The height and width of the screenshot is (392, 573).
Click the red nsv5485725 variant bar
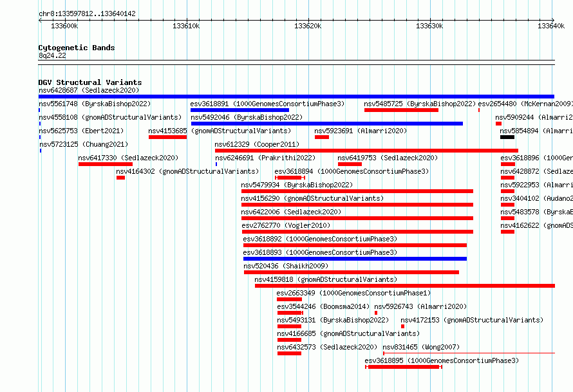pos(401,110)
